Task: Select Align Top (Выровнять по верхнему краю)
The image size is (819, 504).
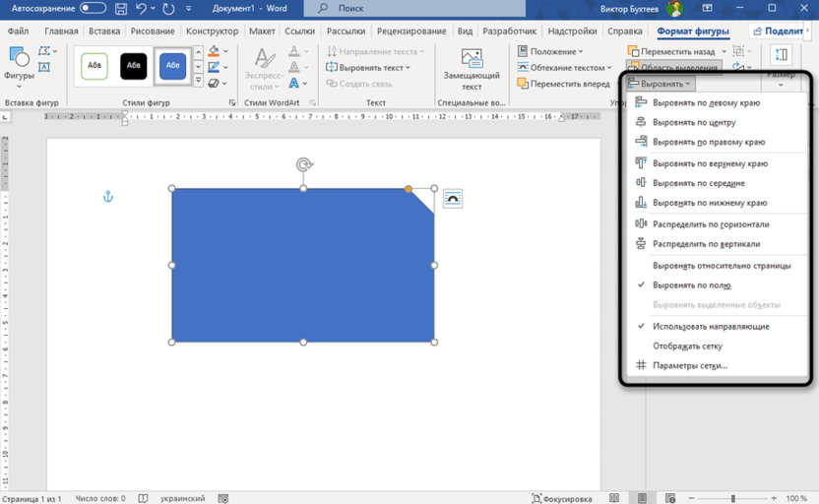Action: 709,163
